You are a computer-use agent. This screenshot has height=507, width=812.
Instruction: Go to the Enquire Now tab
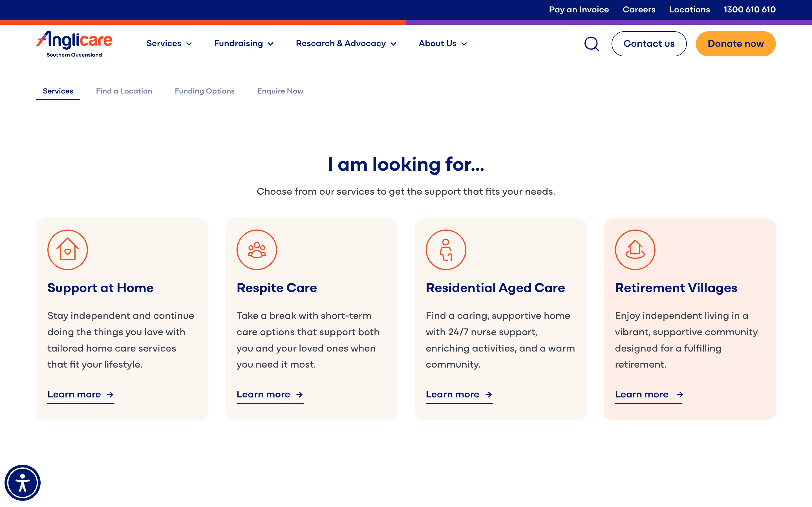(280, 91)
